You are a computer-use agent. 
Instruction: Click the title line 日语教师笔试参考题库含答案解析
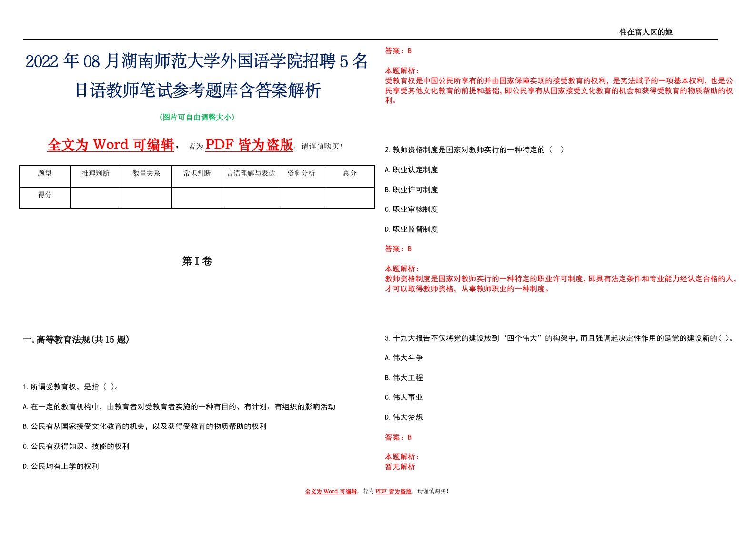tap(198, 90)
